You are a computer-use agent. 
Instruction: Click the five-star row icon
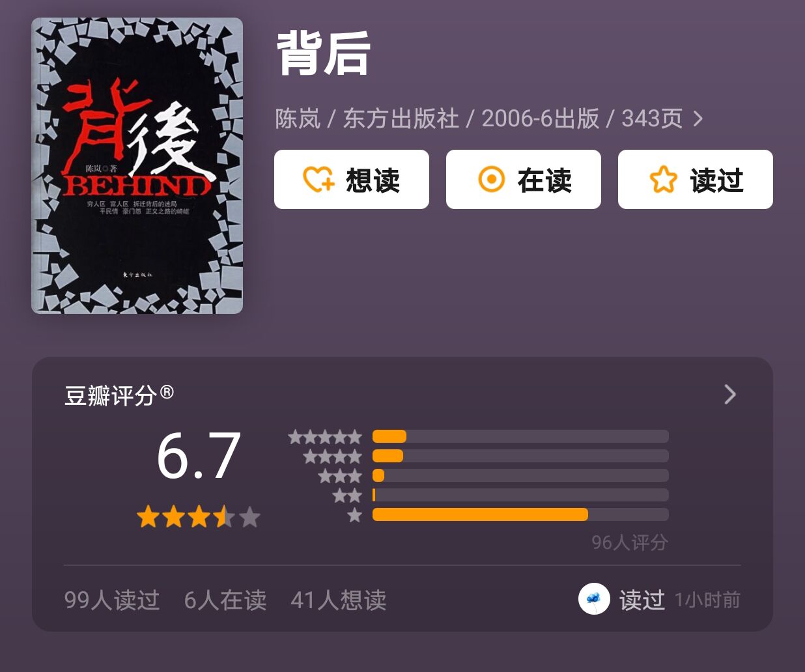point(325,436)
